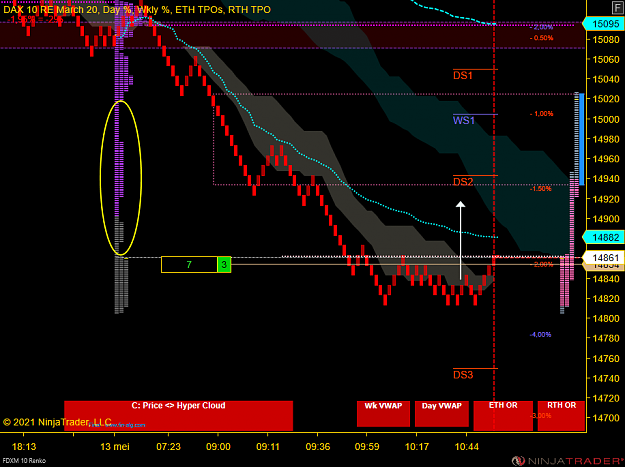The image size is (625, 467).
Task: Click the yellow box labeled 7
Action: point(189,265)
